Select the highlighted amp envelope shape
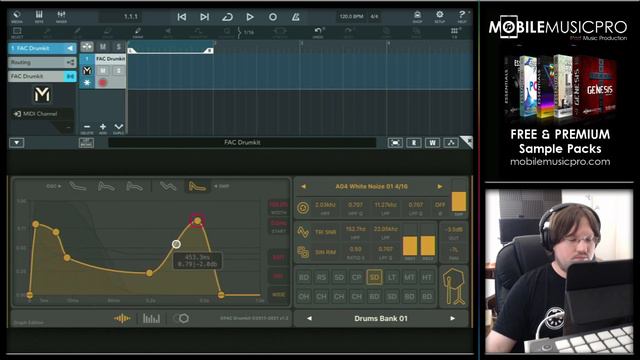 (x=197, y=187)
